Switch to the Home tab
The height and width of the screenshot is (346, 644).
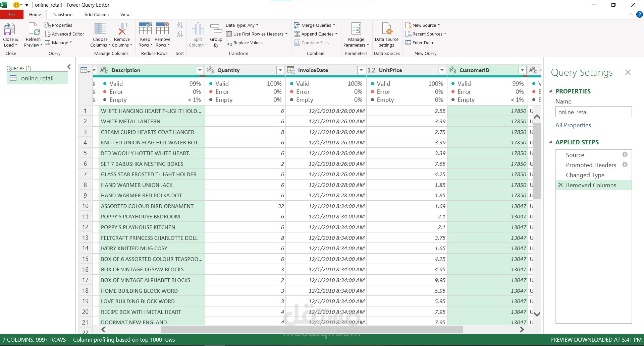click(35, 14)
